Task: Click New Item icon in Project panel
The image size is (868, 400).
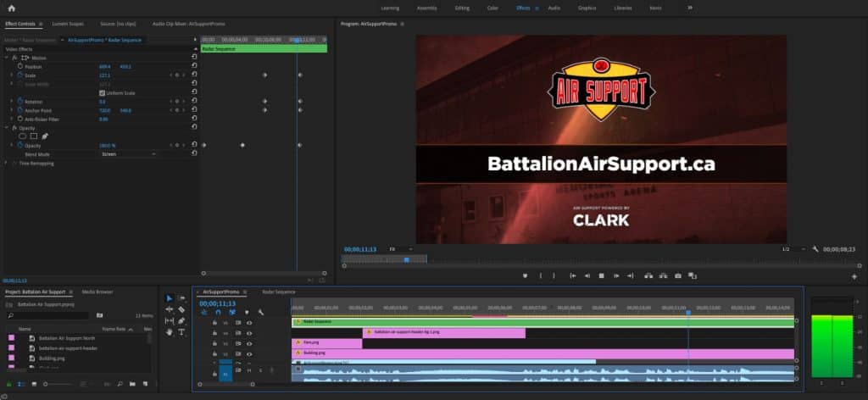Action: tap(146, 383)
